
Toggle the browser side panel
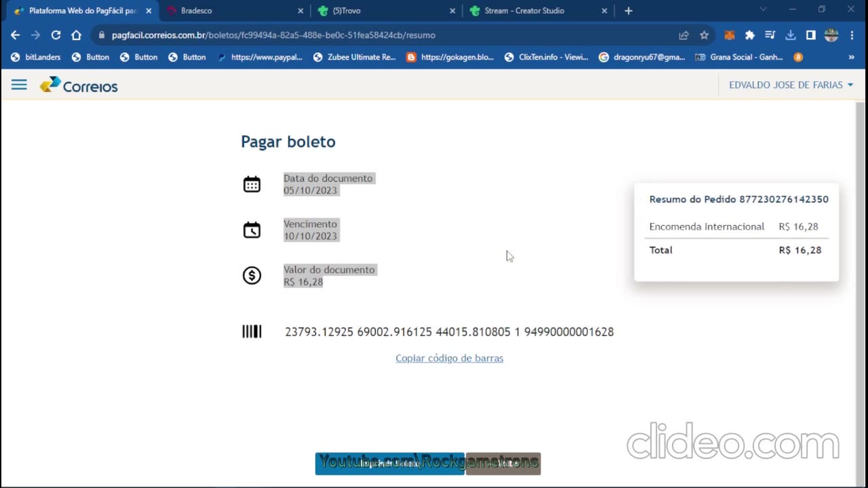811,35
